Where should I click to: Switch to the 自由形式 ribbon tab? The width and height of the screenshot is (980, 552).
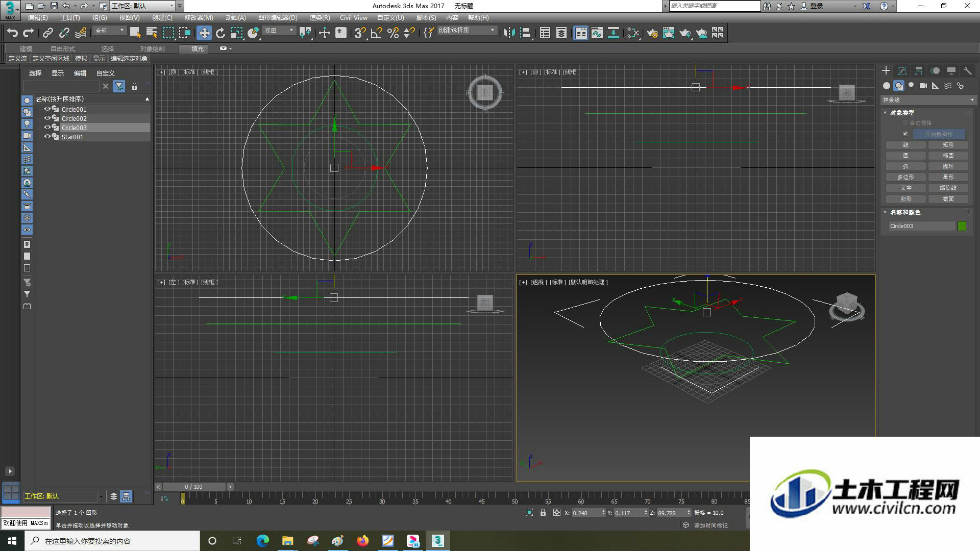[x=63, y=49]
